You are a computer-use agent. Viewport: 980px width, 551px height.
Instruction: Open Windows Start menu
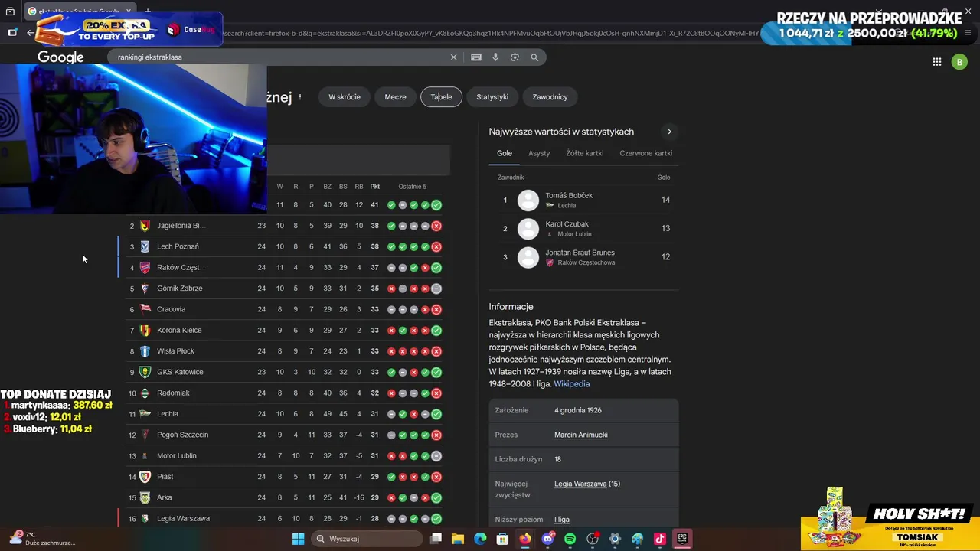[x=299, y=539]
